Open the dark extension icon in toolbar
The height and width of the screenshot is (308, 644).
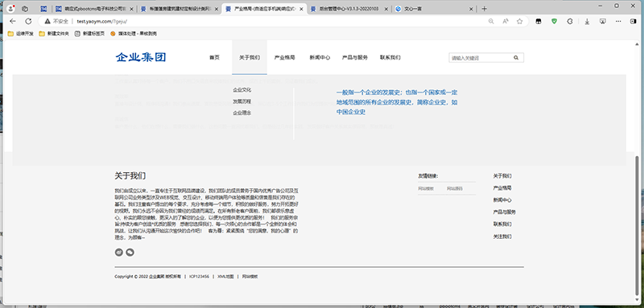[538, 22]
